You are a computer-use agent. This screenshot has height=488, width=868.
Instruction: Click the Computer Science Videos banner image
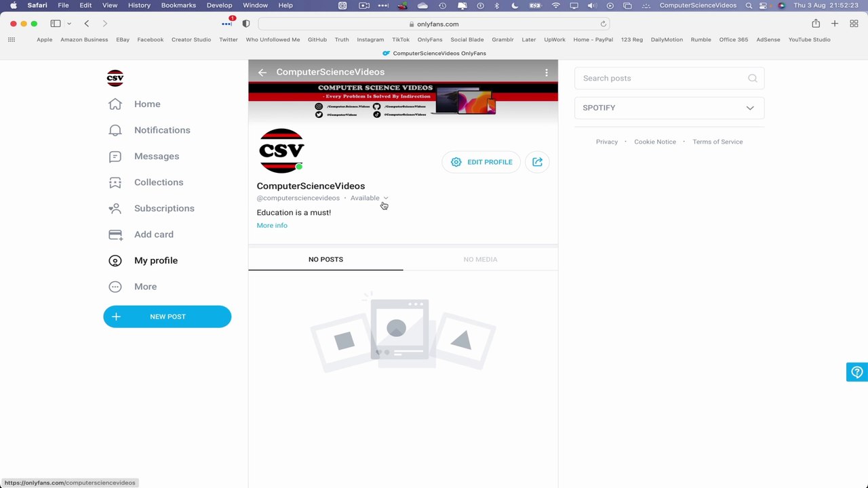pyautogui.click(x=403, y=100)
